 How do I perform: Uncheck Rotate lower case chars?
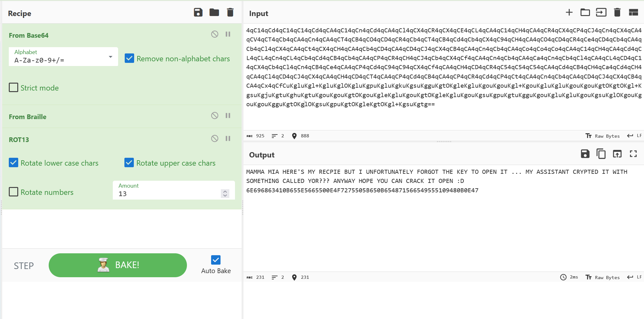click(14, 162)
